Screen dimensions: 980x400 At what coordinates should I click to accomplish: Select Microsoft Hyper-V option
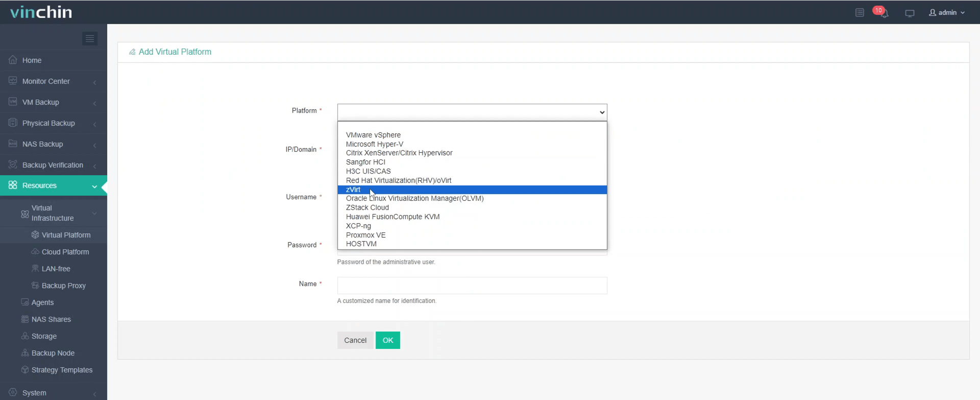(472, 144)
